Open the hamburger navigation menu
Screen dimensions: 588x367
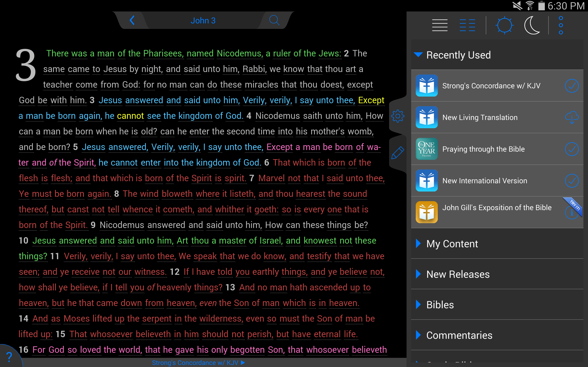[439, 25]
